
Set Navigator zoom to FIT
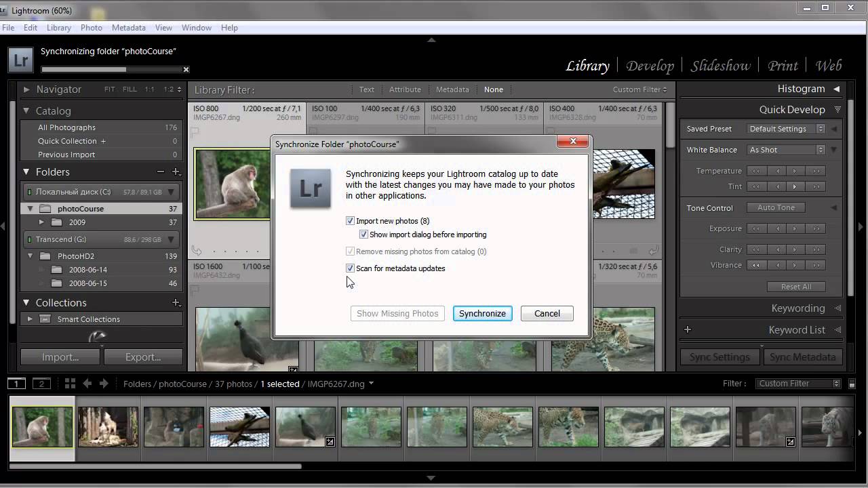(x=110, y=89)
